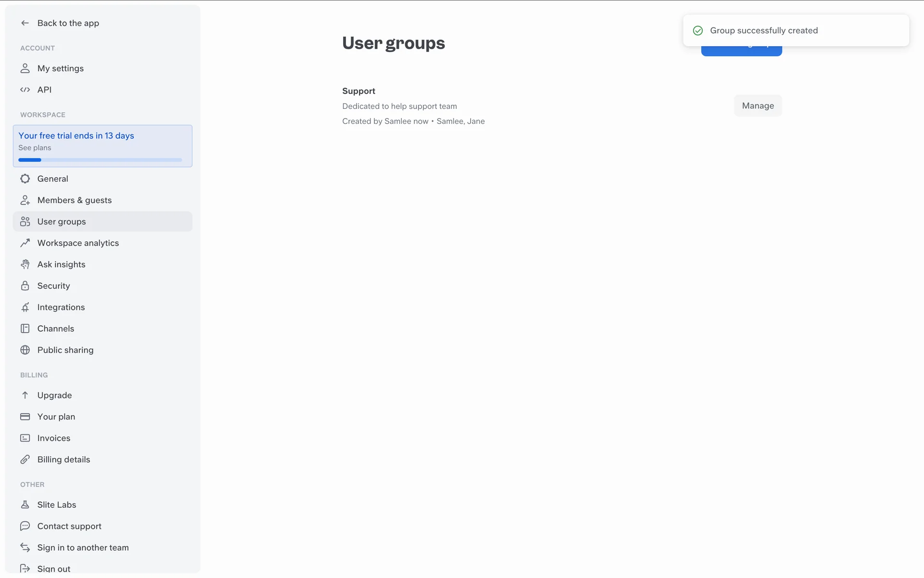
Task: Click the Integrations plug icon
Action: tap(25, 307)
